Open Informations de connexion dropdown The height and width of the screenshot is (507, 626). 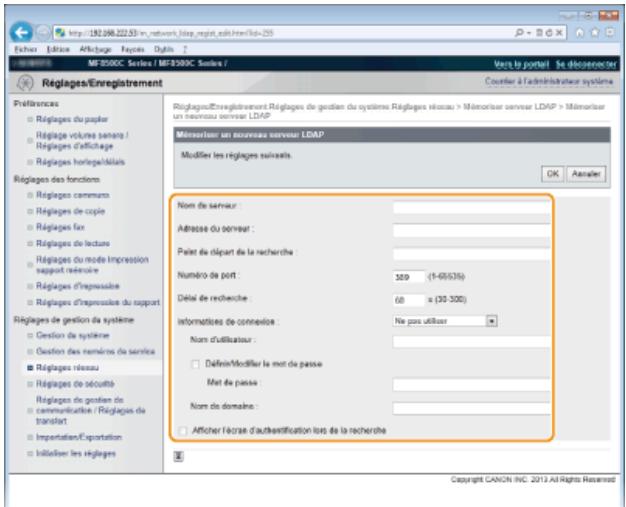click(445, 321)
